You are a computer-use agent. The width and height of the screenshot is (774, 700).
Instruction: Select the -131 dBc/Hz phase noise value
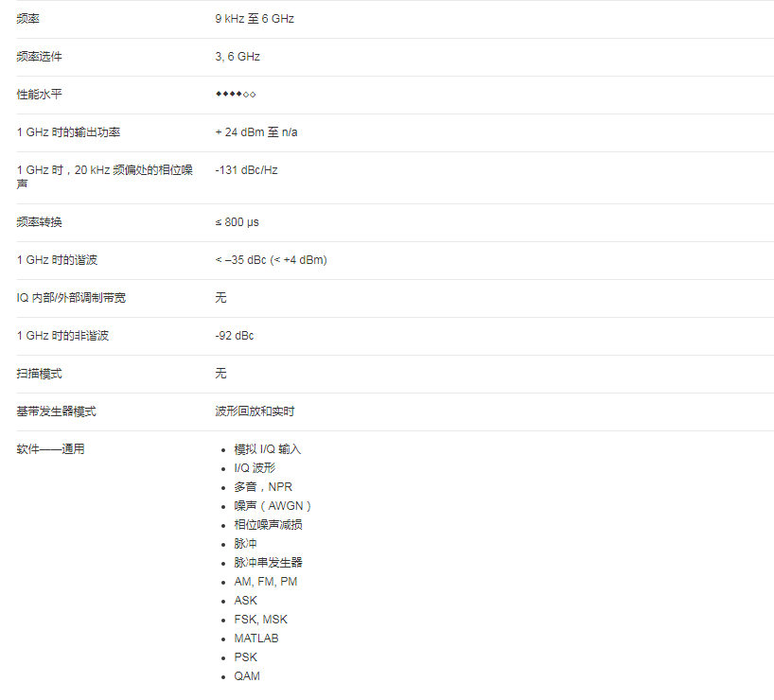246,170
